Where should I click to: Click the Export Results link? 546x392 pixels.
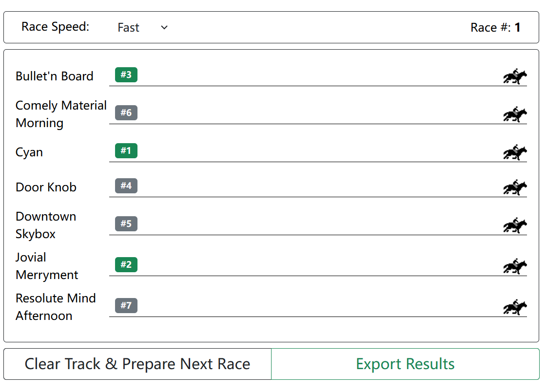click(405, 364)
